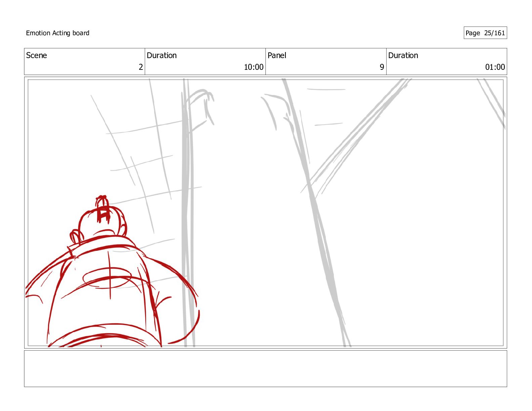Click the scene duration value '10:00'
Viewport: 532px width, 411px height.
pos(254,67)
